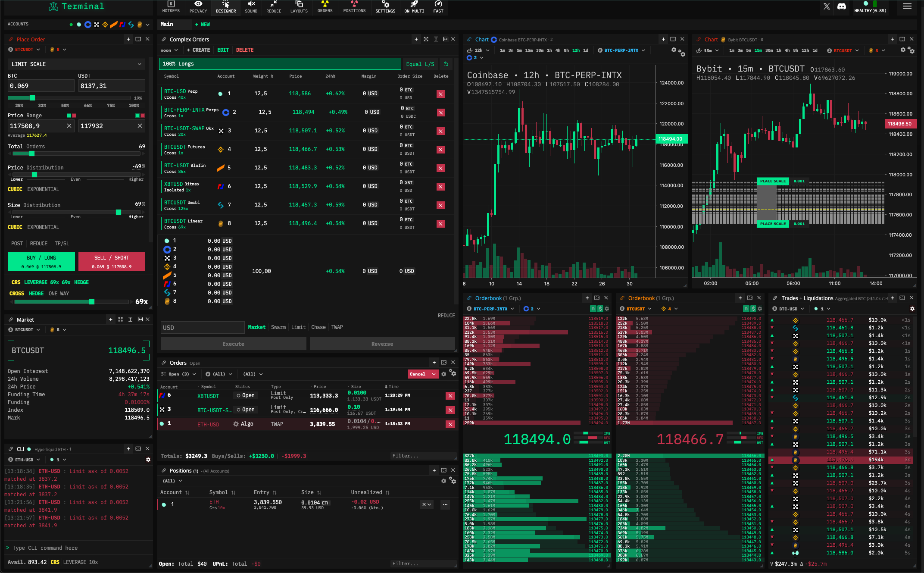Select the Swarm execution tab
This screenshot has height=573, width=924.
tap(278, 327)
